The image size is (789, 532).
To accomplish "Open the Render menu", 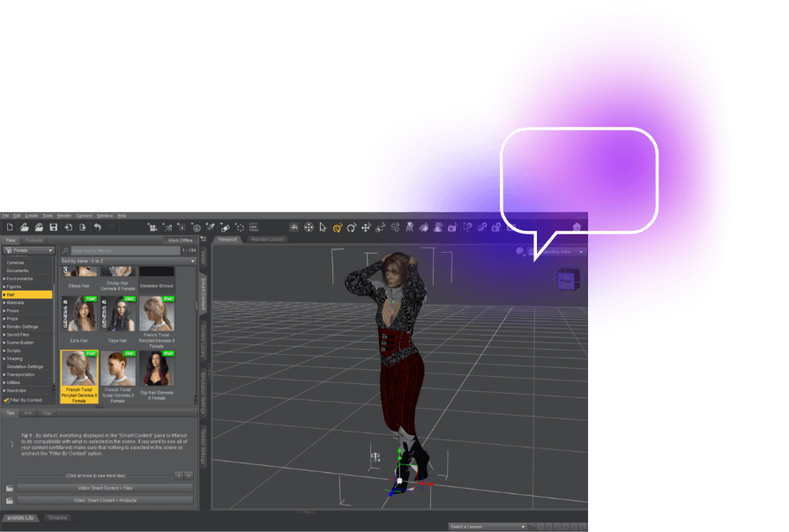I will click(x=64, y=216).
